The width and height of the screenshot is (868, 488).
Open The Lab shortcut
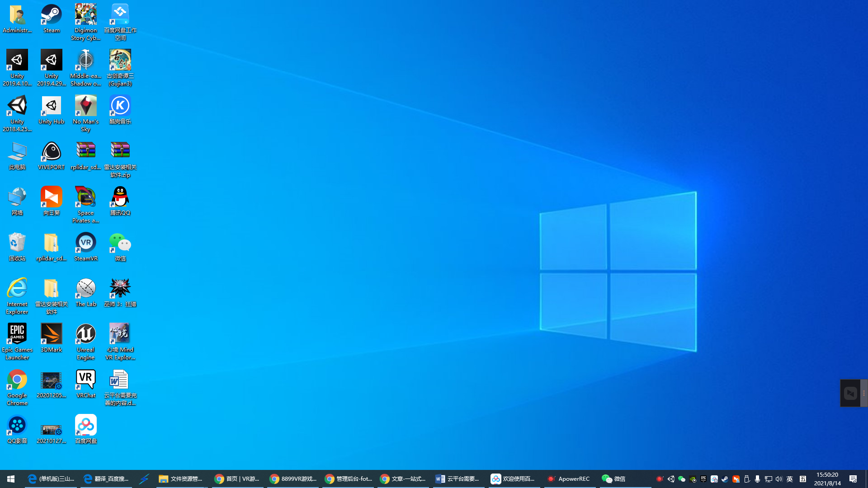(x=85, y=293)
